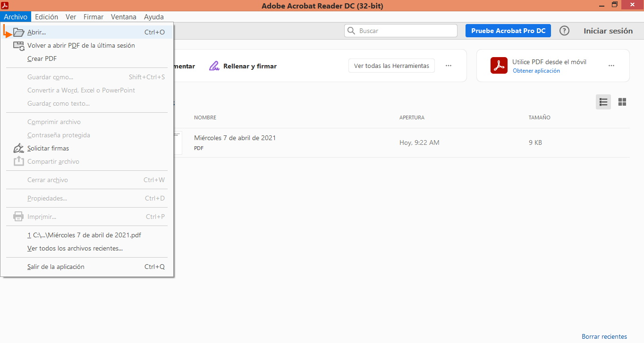Sort by the TAMAÑO column header
This screenshot has height=343, width=644.
pyautogui.click(x=539, y=117)
